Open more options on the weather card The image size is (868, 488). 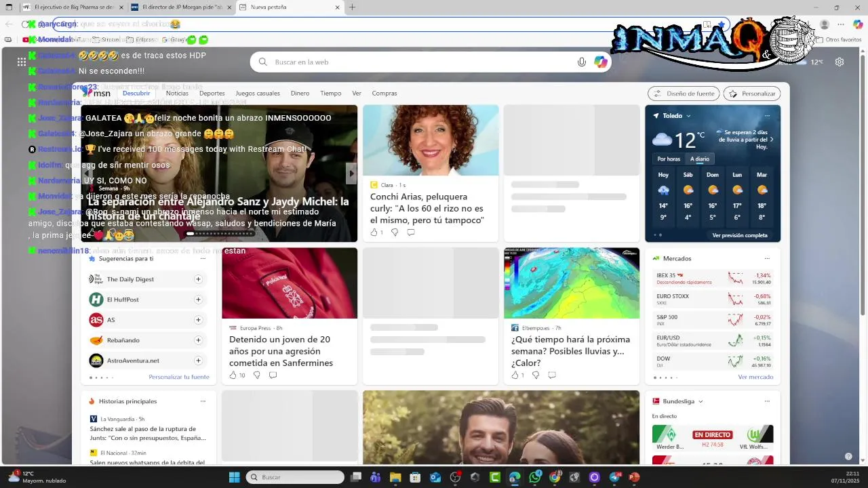767,116
